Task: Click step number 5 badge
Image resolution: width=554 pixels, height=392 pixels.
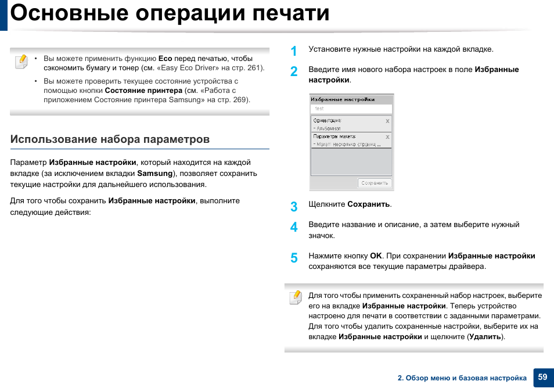Action: (x=293, y=257)
